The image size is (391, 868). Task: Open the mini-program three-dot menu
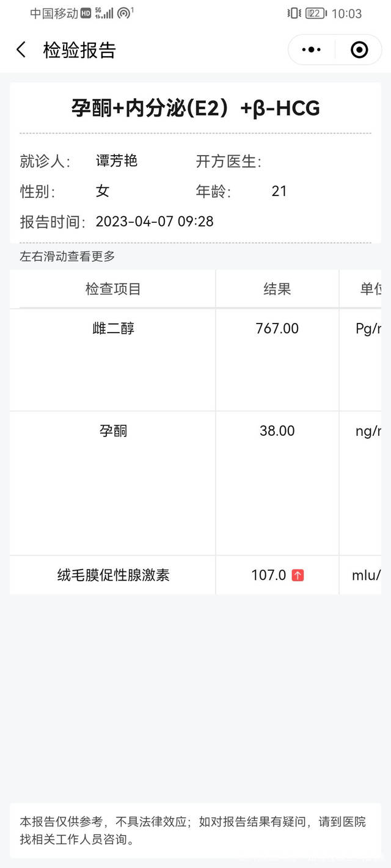coord(312,50)
